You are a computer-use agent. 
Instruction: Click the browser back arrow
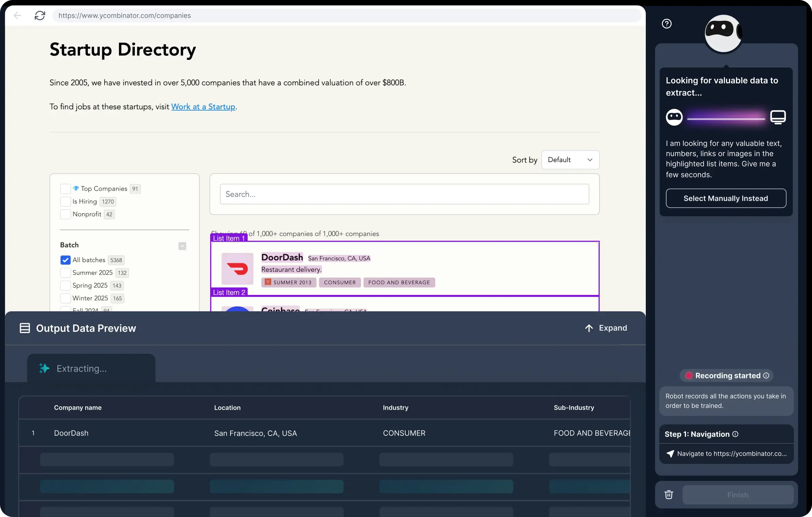pos(17,15)
